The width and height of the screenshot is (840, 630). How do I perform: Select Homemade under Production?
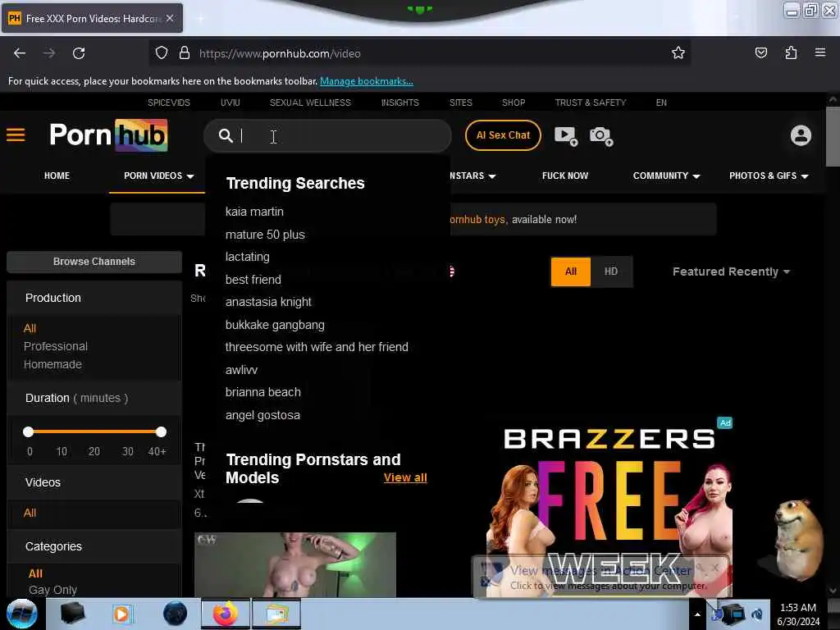(52, 364)
